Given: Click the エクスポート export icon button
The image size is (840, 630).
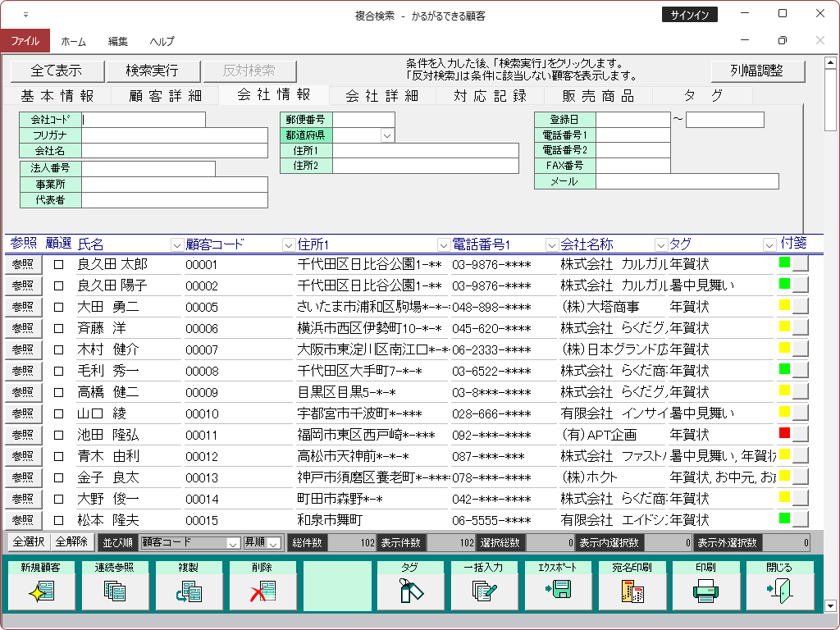Looking at the screenshot, I should [557, 590].
